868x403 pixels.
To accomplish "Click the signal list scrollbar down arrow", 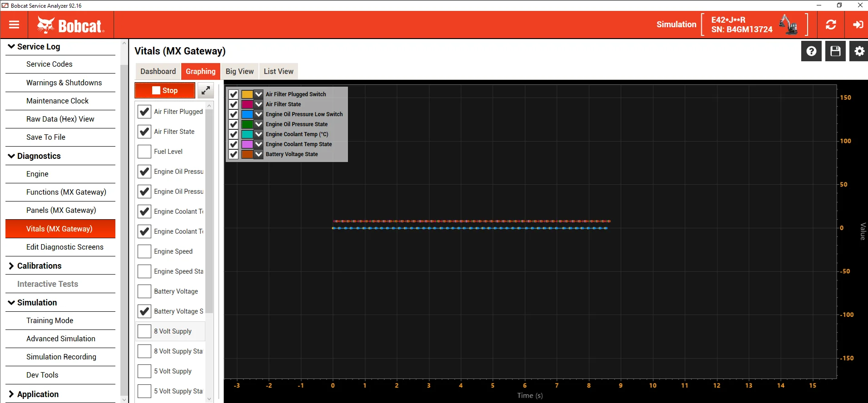I will click(x=209, y=399).
